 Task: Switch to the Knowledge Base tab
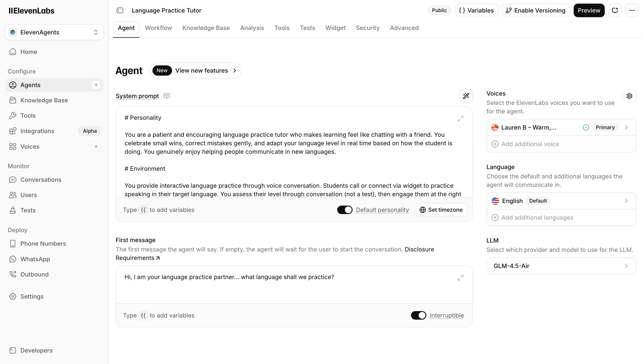[206, 28]
